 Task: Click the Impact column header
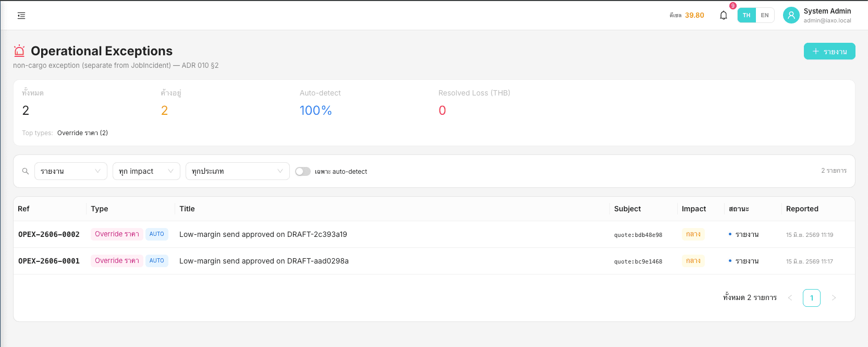pos(693,209)
